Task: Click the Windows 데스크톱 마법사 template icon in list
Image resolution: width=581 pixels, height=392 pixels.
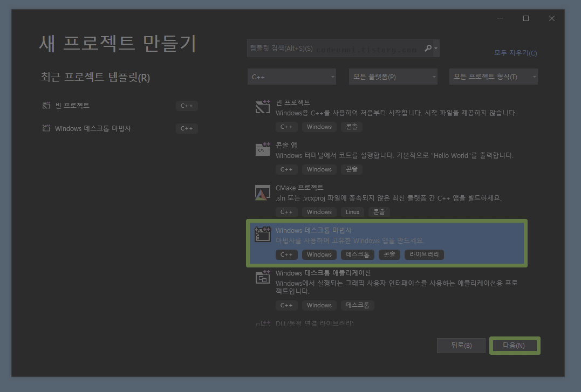Action: click(x=263, y=235)
